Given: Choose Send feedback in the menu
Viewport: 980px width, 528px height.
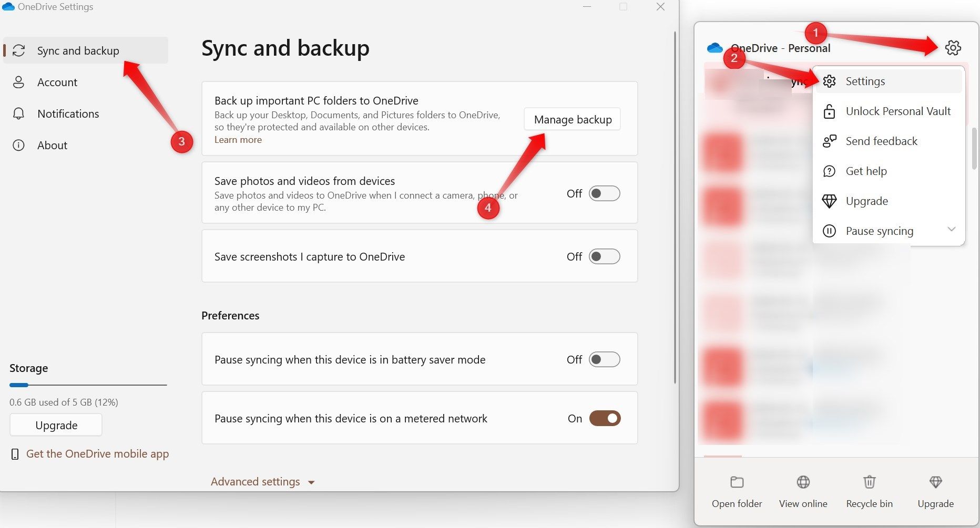Looking at the screenshot, I should 881,141.
